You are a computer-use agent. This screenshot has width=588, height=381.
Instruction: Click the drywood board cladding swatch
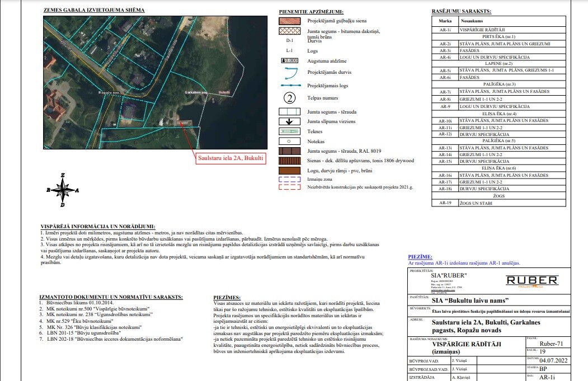coord(289,161)
